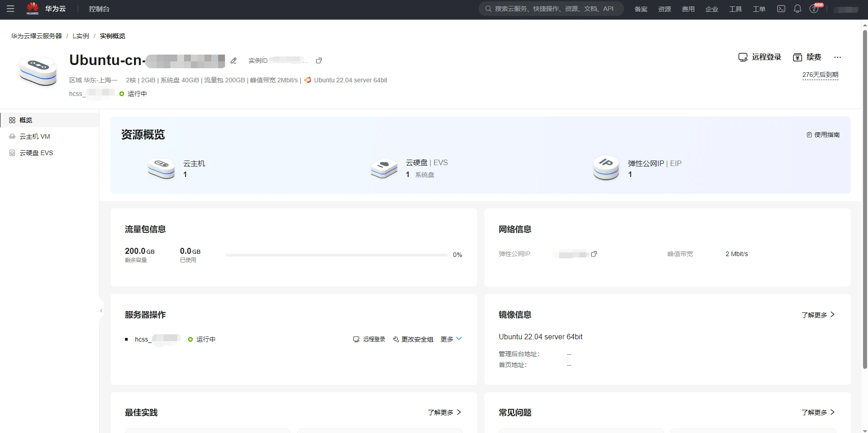Open the three-dot more actions menu
Viewport: 868px width, 433px height.
click(838, 57)
